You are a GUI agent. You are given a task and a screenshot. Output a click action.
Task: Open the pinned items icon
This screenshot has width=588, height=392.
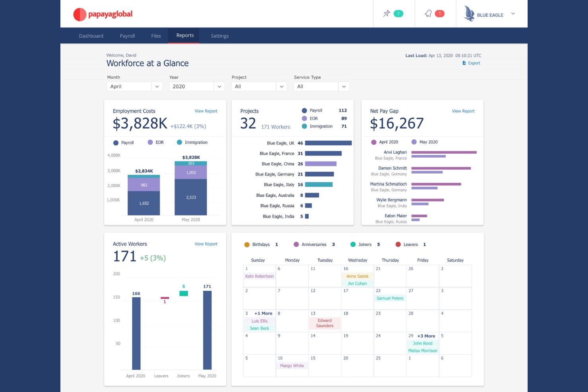coord(387,14)
